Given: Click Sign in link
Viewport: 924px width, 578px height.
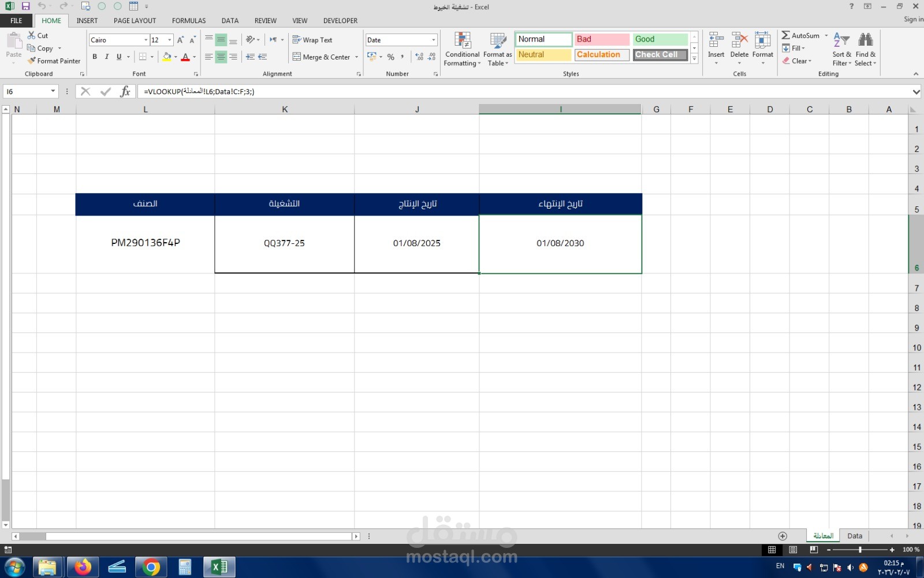Looking at the screenshot, I should click(x=913, y=19).
